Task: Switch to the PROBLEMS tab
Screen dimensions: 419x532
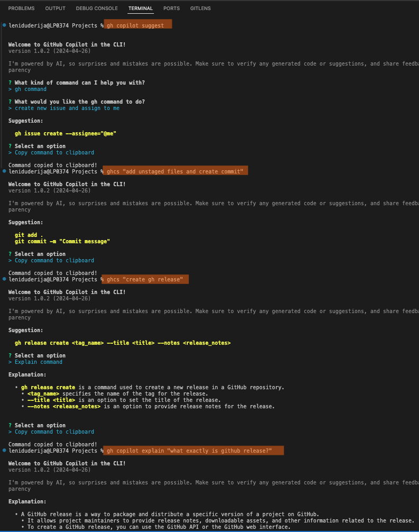Action: point(21,8)
